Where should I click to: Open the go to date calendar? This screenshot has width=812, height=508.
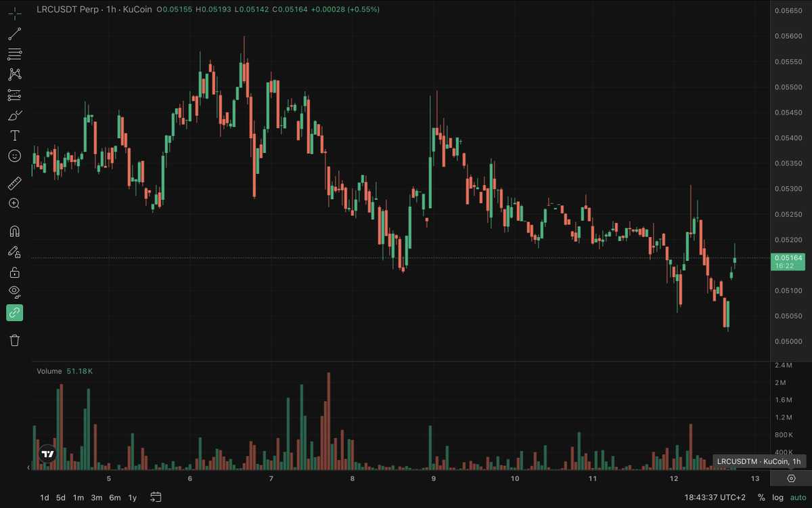point(156,497)
